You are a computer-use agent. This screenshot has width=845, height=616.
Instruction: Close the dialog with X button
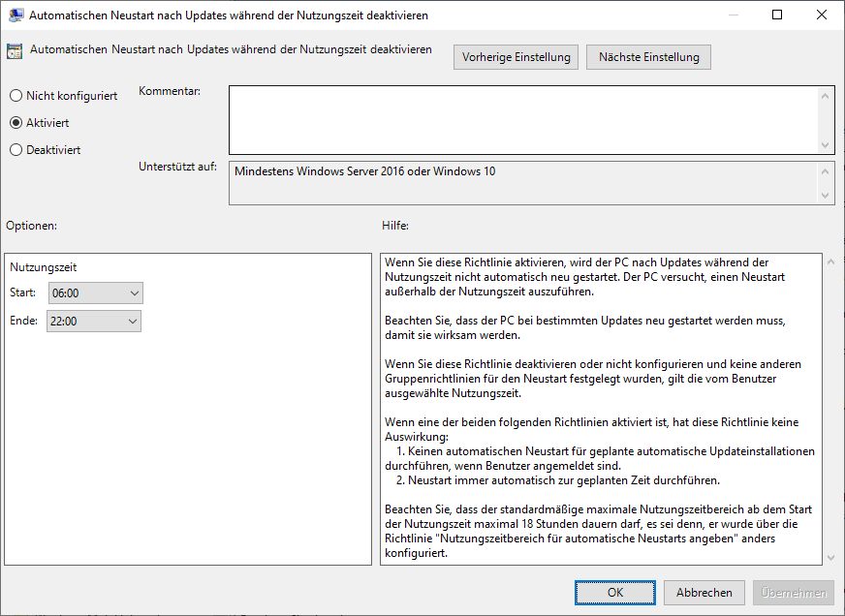point(822,15)
